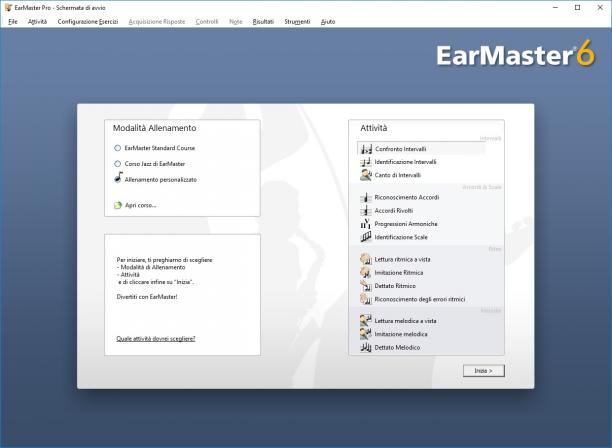Screen dimensions: 612x448
Task: Click the Note menu
Action: 236,21
